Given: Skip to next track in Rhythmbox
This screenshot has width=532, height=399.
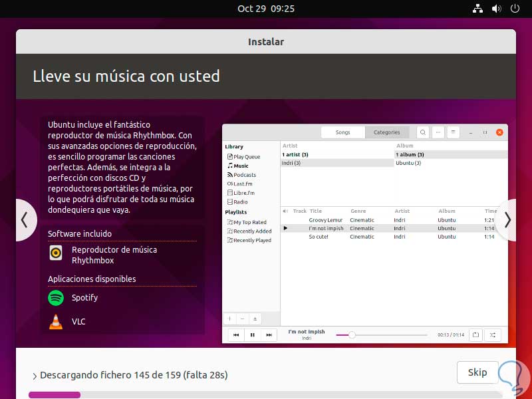Looking at the screenshot, I should click(269, 335).
